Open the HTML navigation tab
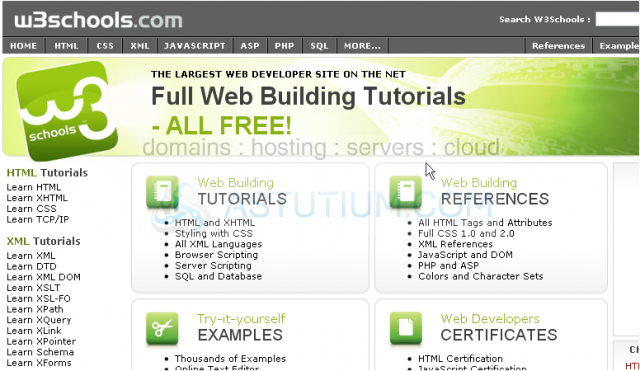 67,46
